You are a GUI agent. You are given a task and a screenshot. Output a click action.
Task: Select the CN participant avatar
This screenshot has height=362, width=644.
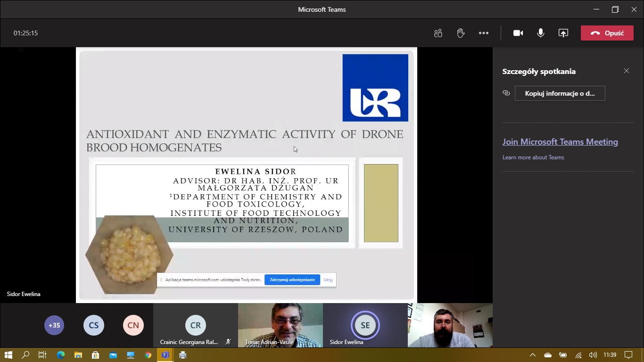(x=133, y=325)
